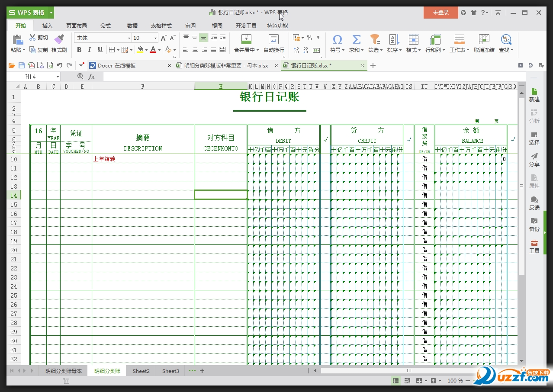The height and width of the screenshot is (392, 553).
Task: Click the Worksheet (工作表) icon
Action: click(459, 40)
